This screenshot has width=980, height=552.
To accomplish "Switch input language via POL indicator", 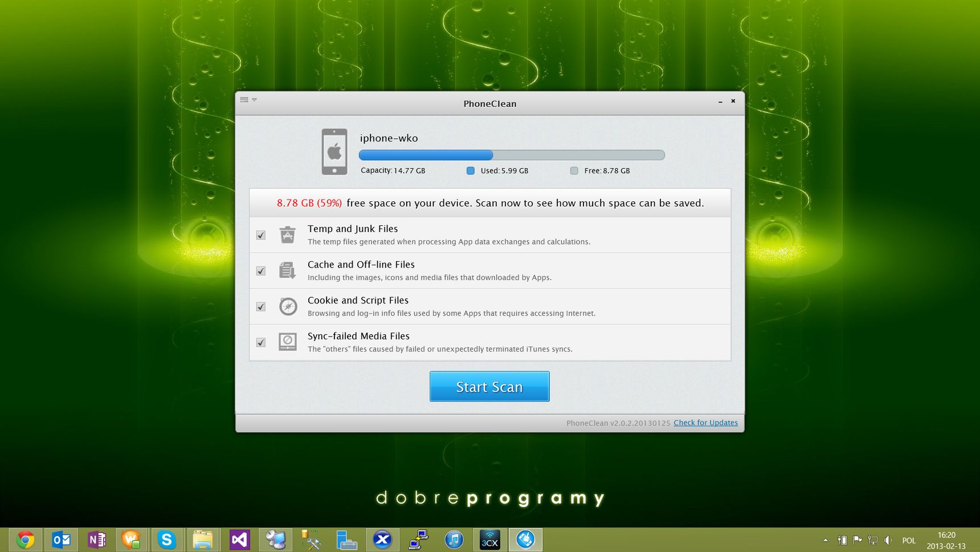I will [909, 541].
